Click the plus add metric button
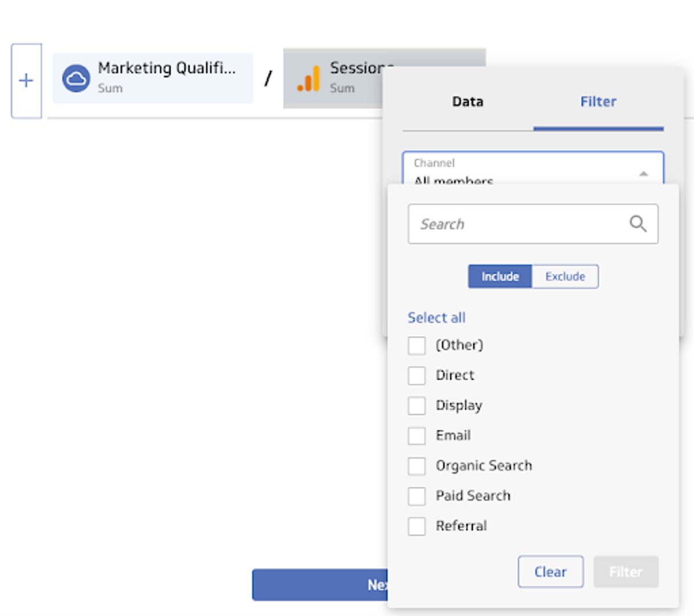The image size is (694, 616). pyautogui.click(x=26, y=80)
